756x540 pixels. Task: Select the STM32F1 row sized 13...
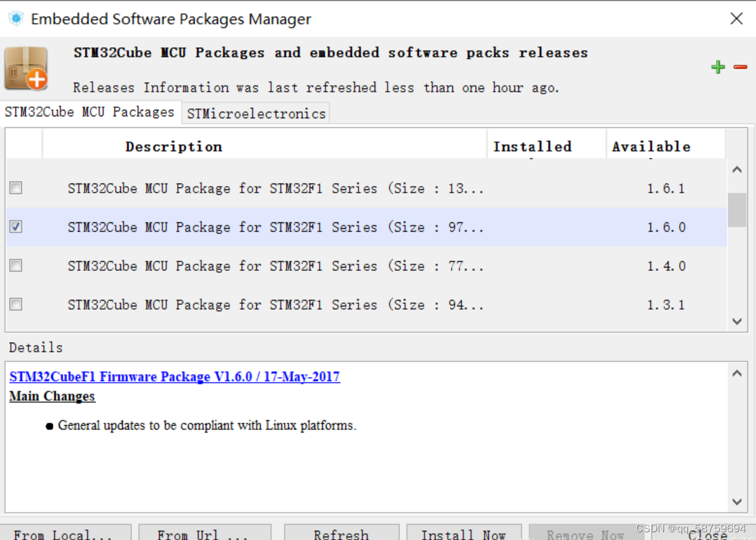[x=366, y=188]
